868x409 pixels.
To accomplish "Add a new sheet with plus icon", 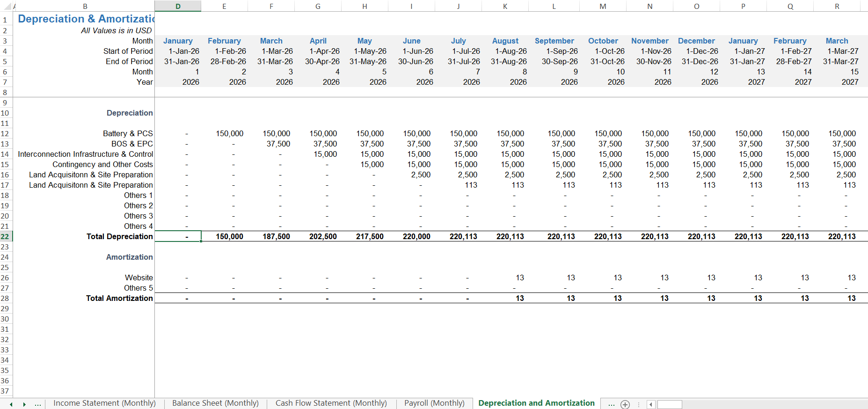I will 625,404.
